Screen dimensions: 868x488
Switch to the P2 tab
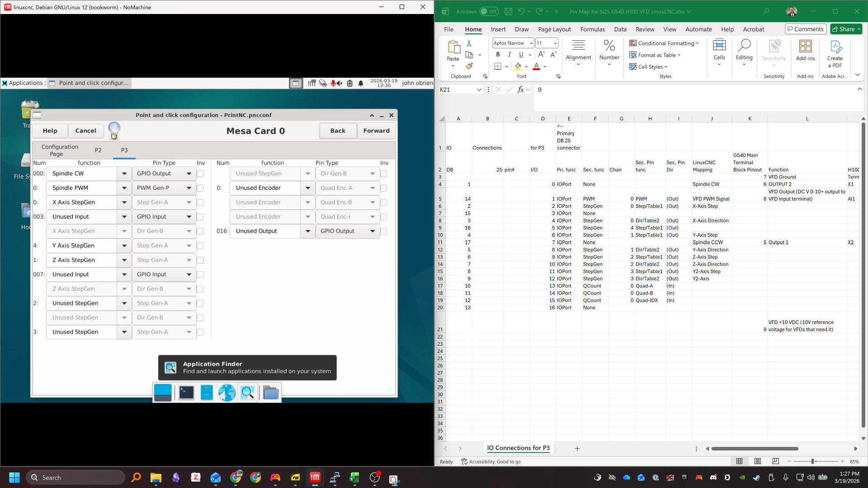98,150
